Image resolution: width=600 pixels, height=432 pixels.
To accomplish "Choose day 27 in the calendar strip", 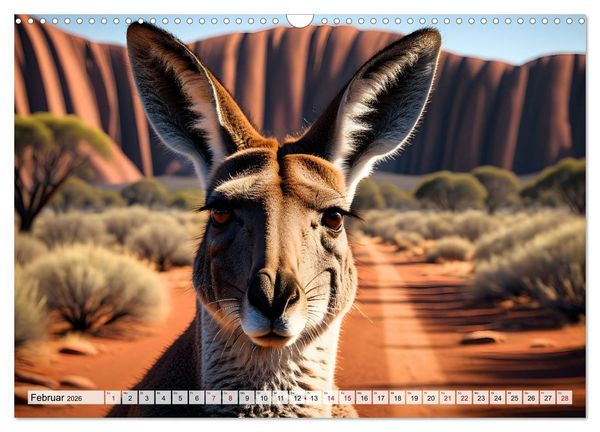I will [548, 398].
